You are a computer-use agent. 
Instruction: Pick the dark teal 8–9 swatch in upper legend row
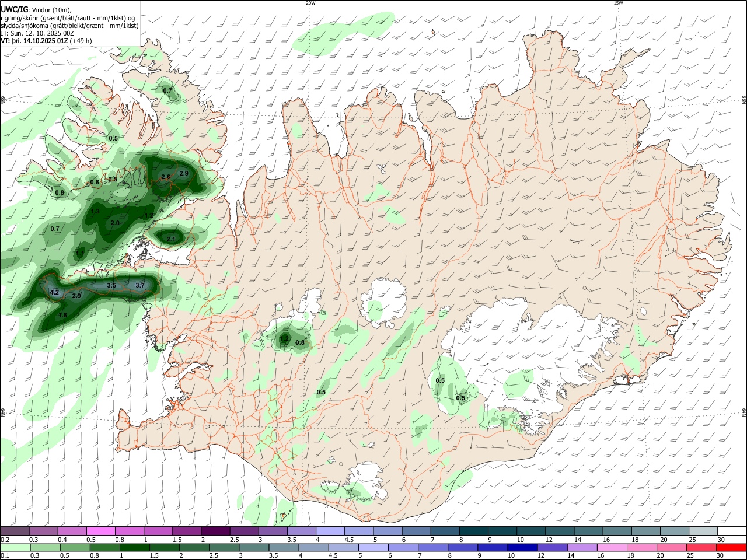(x=473, y=531)
